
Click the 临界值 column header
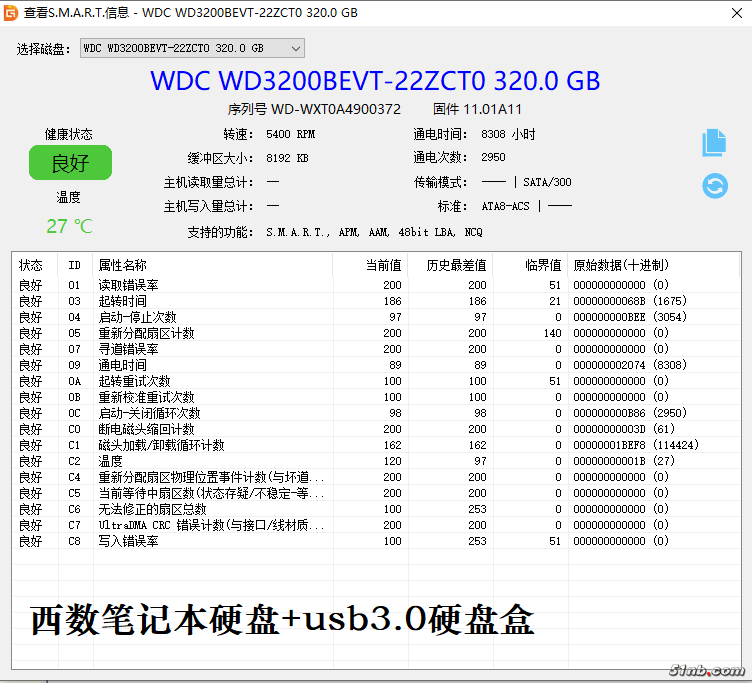click(530, 265)
